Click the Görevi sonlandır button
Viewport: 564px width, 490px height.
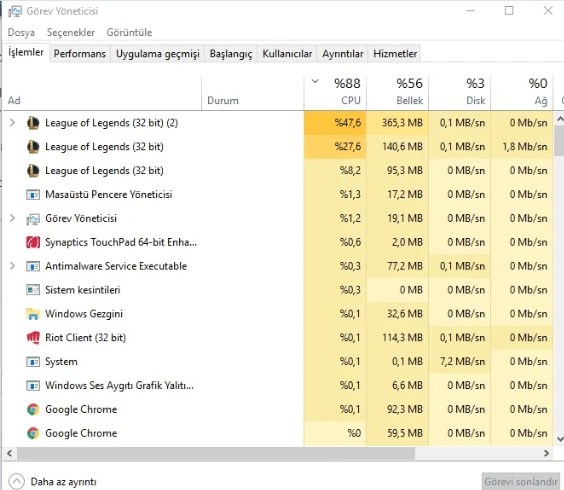(521, 481)
